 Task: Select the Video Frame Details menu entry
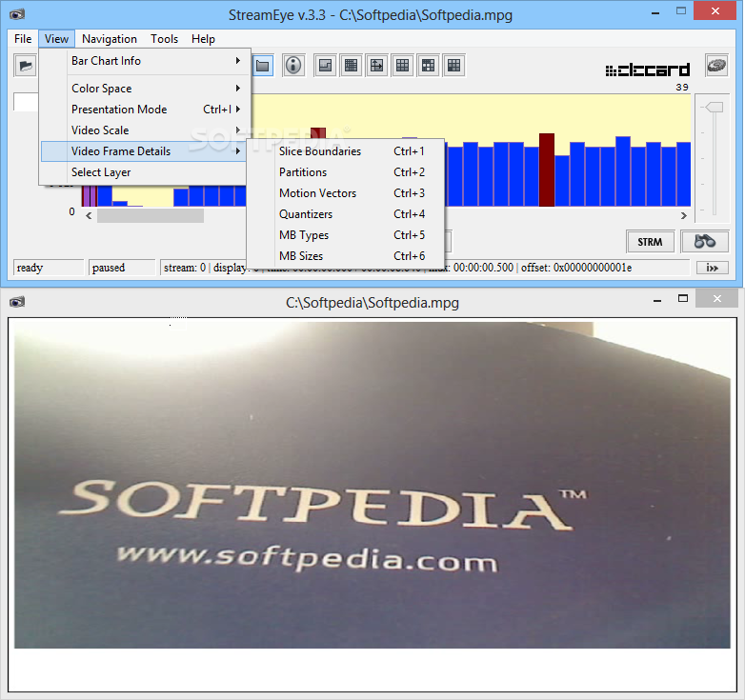(144, 151)
